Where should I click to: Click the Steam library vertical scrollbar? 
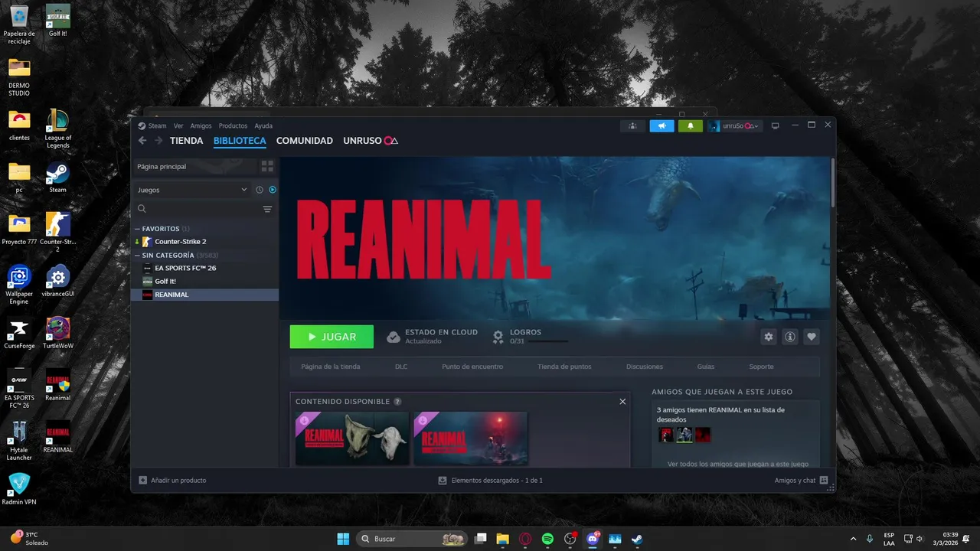click(833, 182)
